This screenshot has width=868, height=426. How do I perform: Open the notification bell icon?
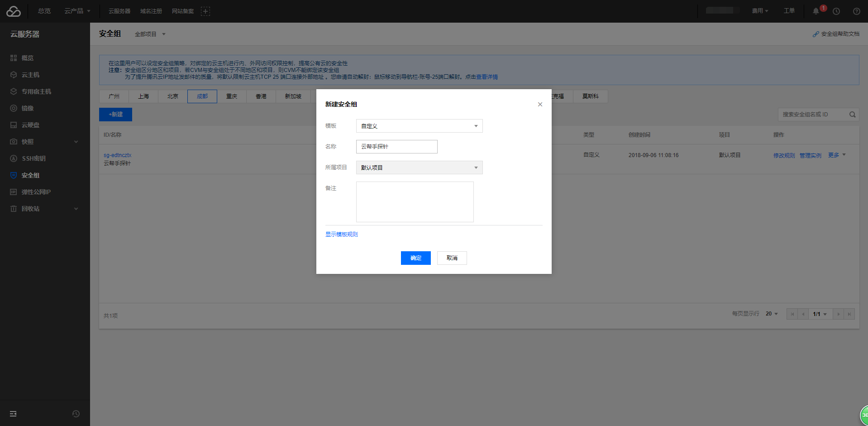click(x=816, y=11)
